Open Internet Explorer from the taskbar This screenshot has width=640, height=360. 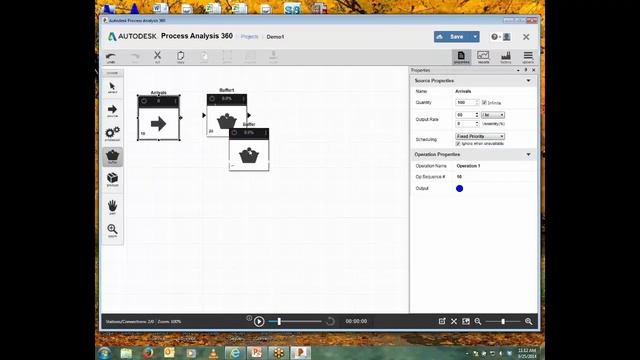235,353
